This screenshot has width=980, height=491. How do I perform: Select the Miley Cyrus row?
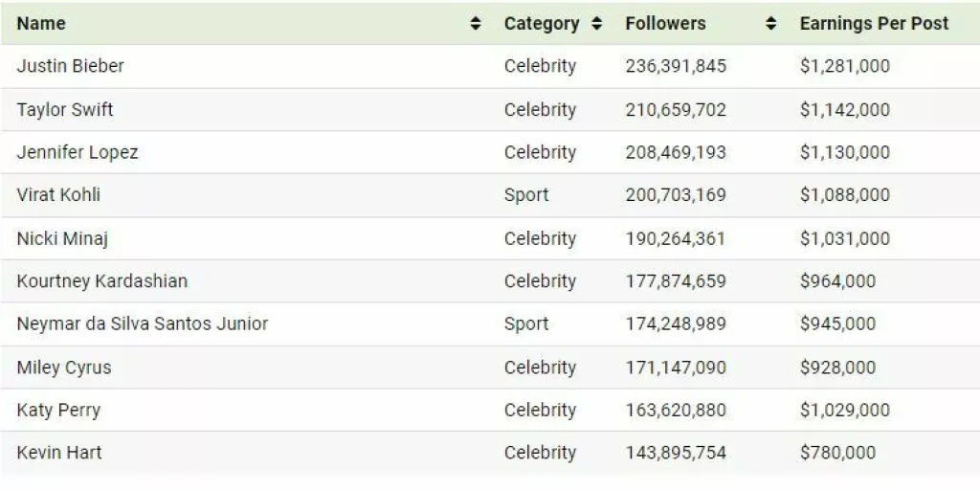(x=63, y=368)
